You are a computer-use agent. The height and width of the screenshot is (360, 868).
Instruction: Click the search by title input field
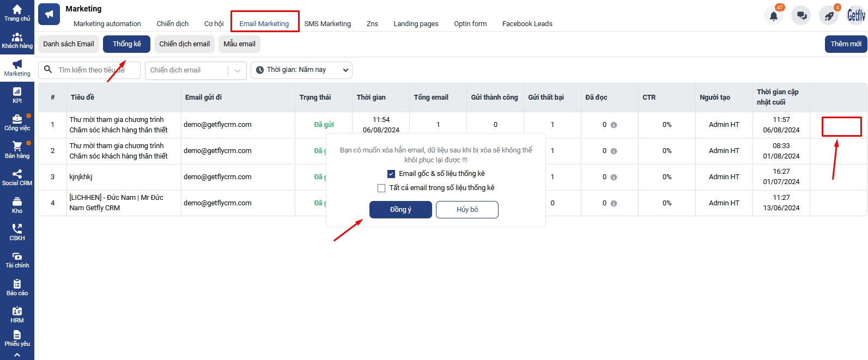(95, 70)
